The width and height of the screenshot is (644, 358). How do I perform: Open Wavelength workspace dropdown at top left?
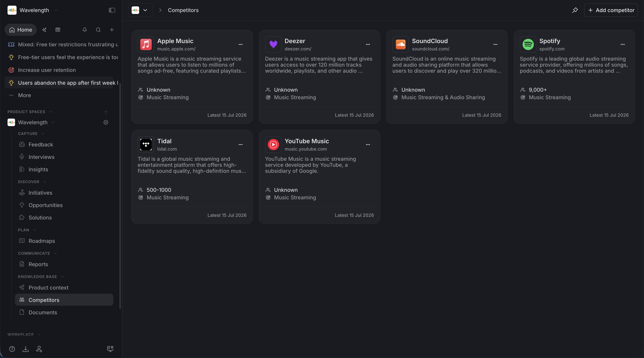coord(33,10)
